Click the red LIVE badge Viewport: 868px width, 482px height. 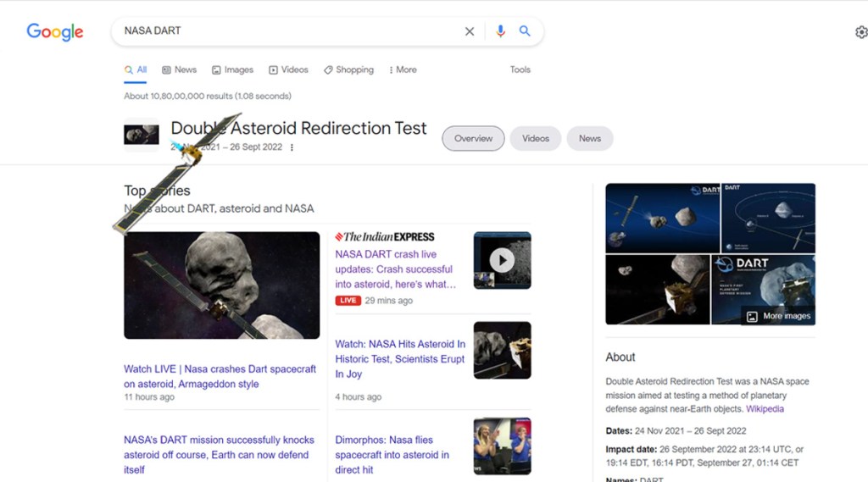(x=348, y=301)
